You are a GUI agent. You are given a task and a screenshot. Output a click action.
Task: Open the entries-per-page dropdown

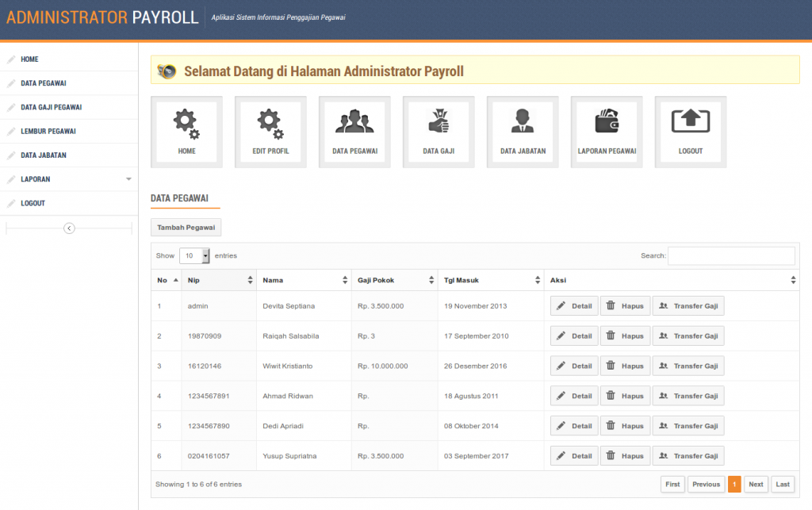195,256
